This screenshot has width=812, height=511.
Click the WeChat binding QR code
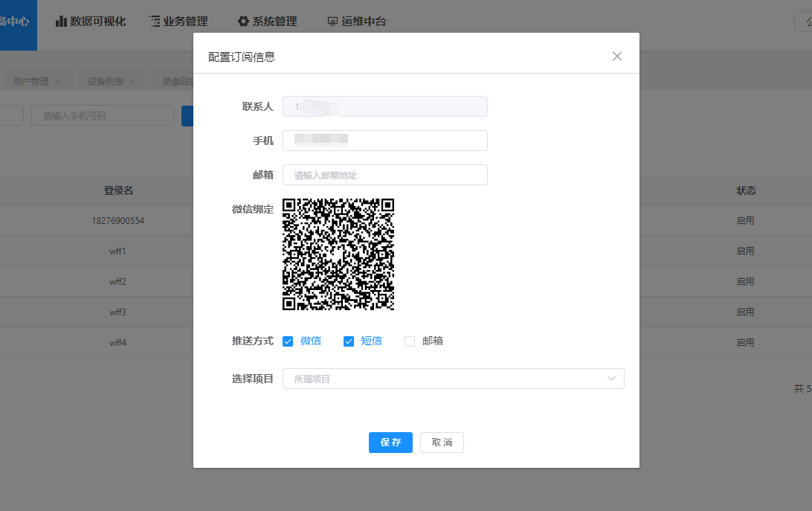click(338, 254)
